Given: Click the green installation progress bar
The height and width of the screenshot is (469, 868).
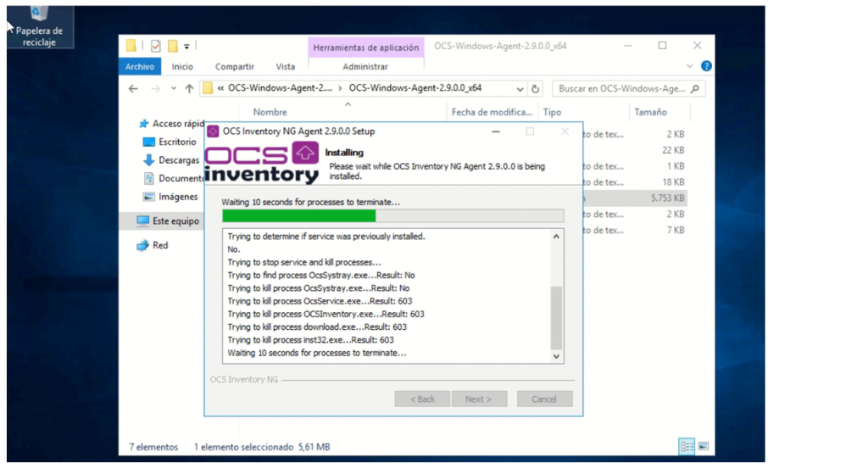Looking at the screenshot, I should click(x=393, y=216).
